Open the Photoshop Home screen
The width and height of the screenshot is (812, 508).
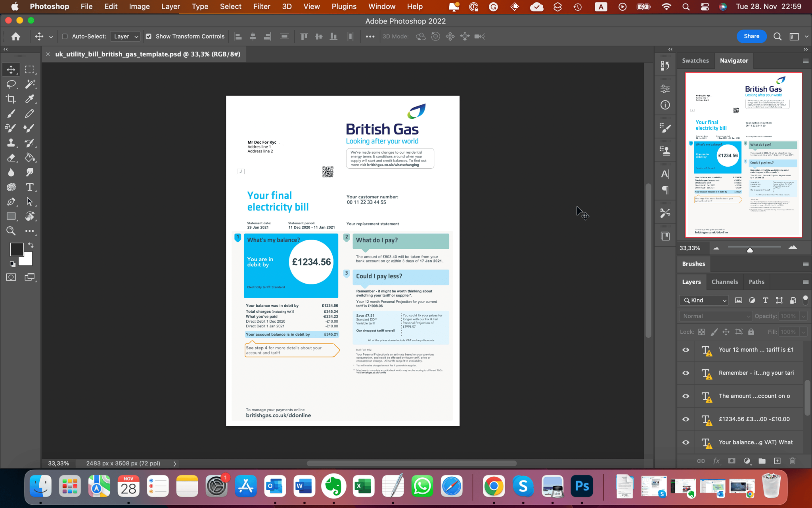15,36
